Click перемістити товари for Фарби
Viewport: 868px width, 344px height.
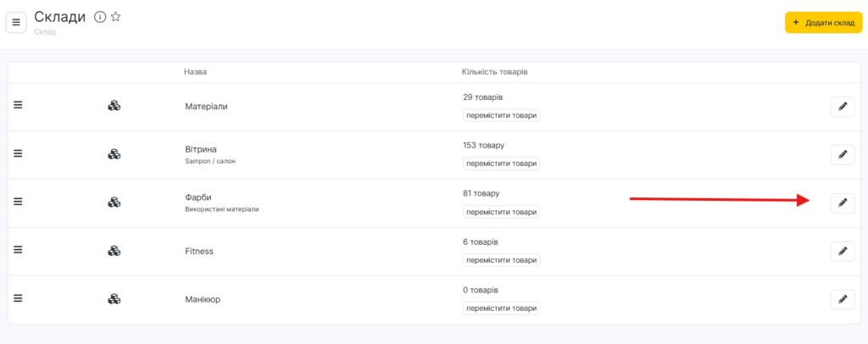(x=502, y=212)
